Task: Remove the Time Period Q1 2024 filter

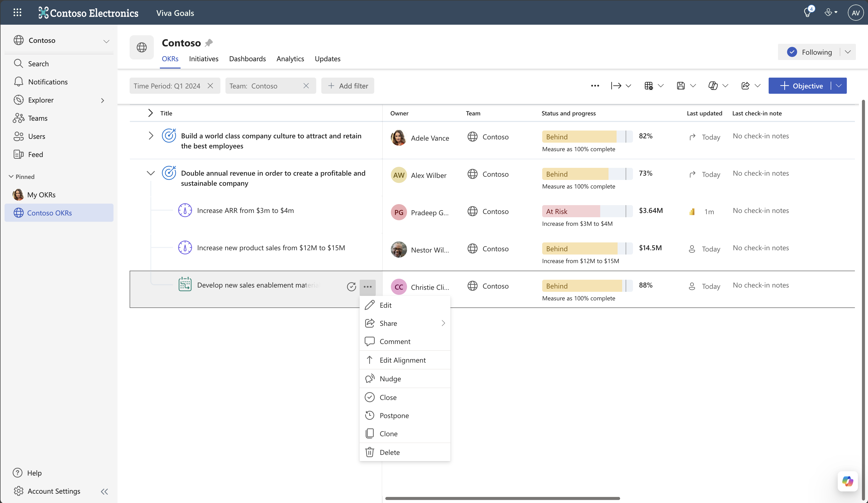Action: click(x=211, y=86)
